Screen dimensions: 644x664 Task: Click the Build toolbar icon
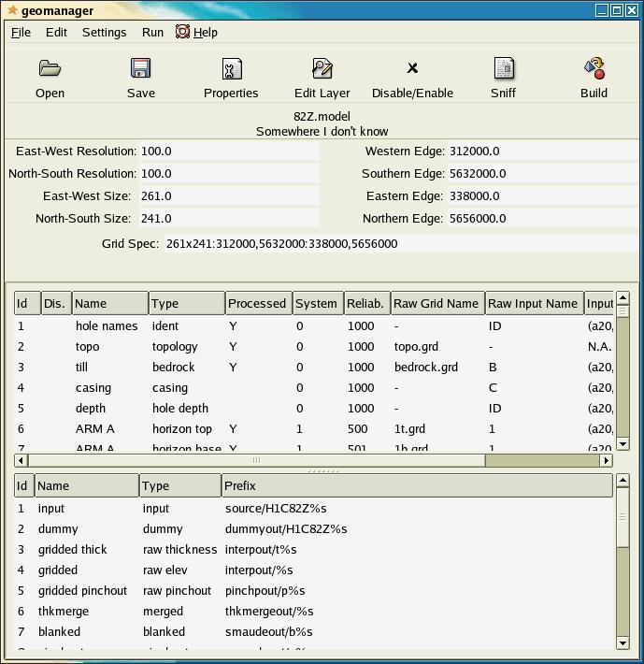point(594,69)
